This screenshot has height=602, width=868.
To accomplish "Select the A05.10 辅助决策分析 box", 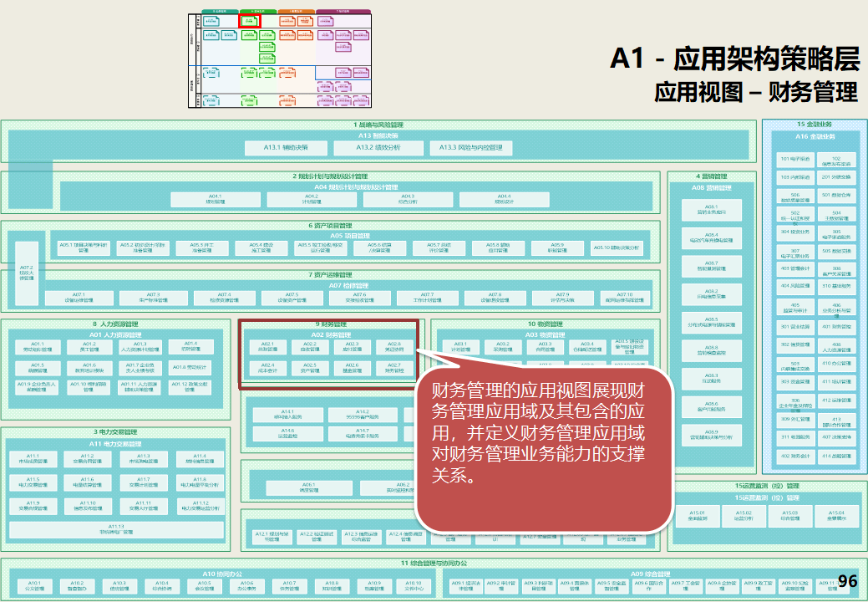I will 617,247.
